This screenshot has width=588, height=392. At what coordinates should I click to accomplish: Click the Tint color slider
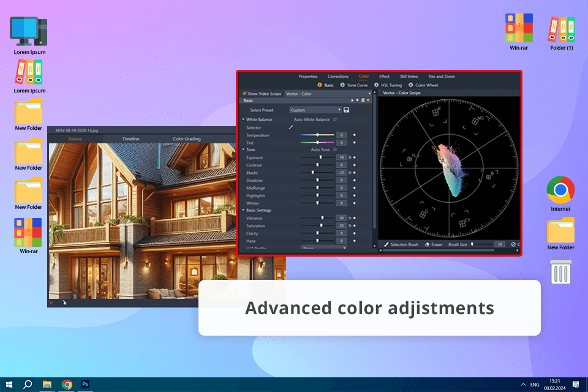click(x=317, y=143)
